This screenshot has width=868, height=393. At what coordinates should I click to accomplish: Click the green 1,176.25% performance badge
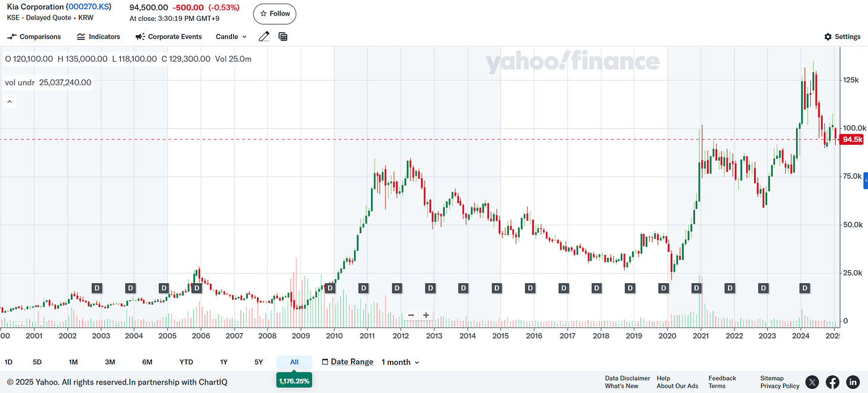tap(294, 380)
